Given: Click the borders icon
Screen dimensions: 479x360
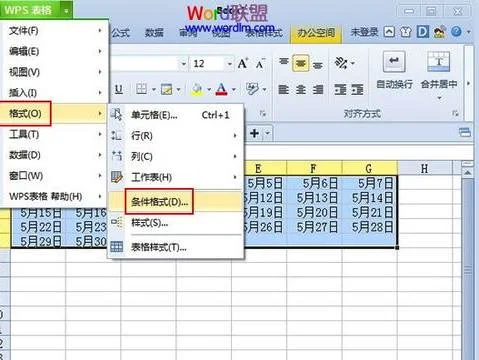Looking at the screenshot, I should (x=142, y=89).
